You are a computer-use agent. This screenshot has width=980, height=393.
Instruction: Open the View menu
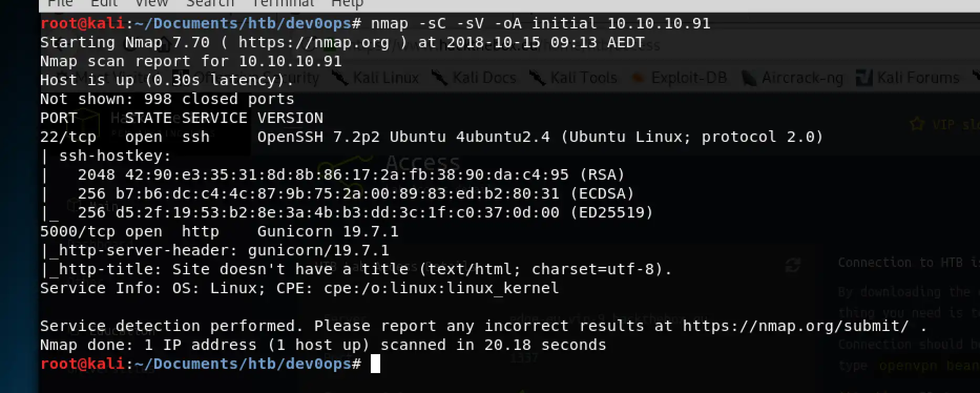[151, 3]
